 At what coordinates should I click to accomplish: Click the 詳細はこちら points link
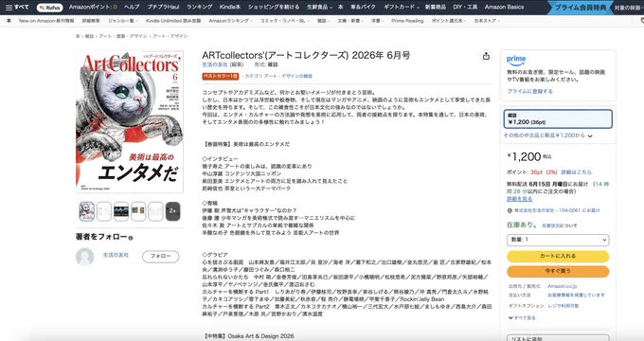click(x=576, y=172)
